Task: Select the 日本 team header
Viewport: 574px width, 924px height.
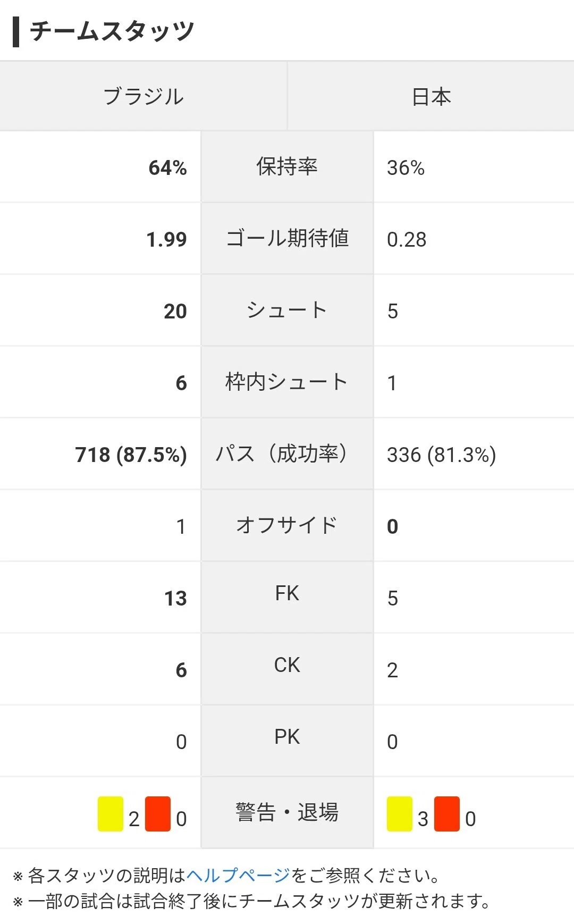Action: pyautogui.click(x=431, y=96)
